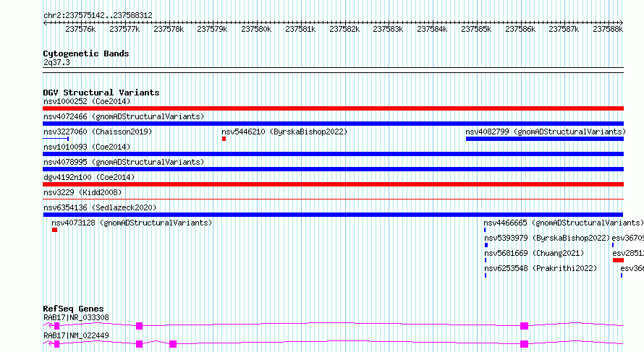Screen dimensions: 644x352
Task: Open nsv3227060 (Chaisson2019) label
Action: [x=98, y=132]
